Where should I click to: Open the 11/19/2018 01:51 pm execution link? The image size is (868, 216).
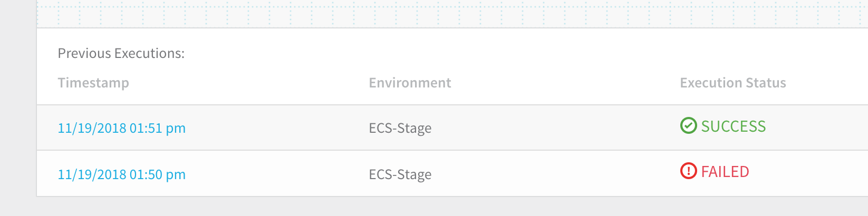121,128
